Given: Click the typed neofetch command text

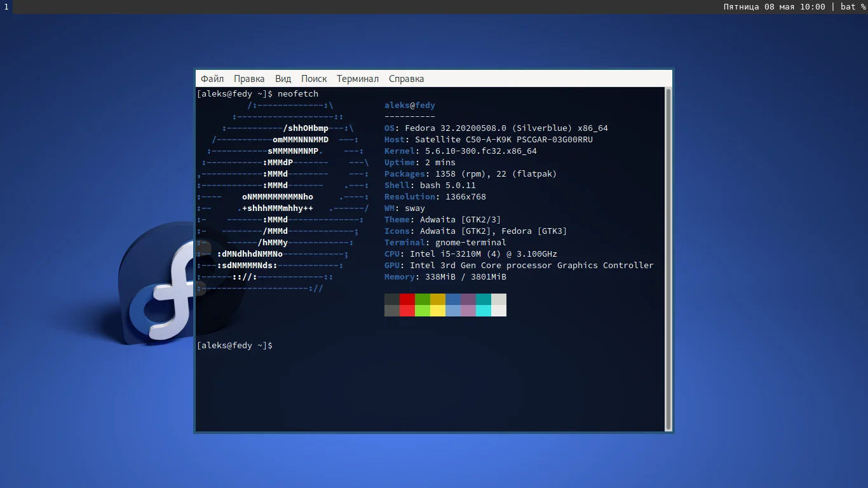Looking at the screenshot, I should [298, 94].
